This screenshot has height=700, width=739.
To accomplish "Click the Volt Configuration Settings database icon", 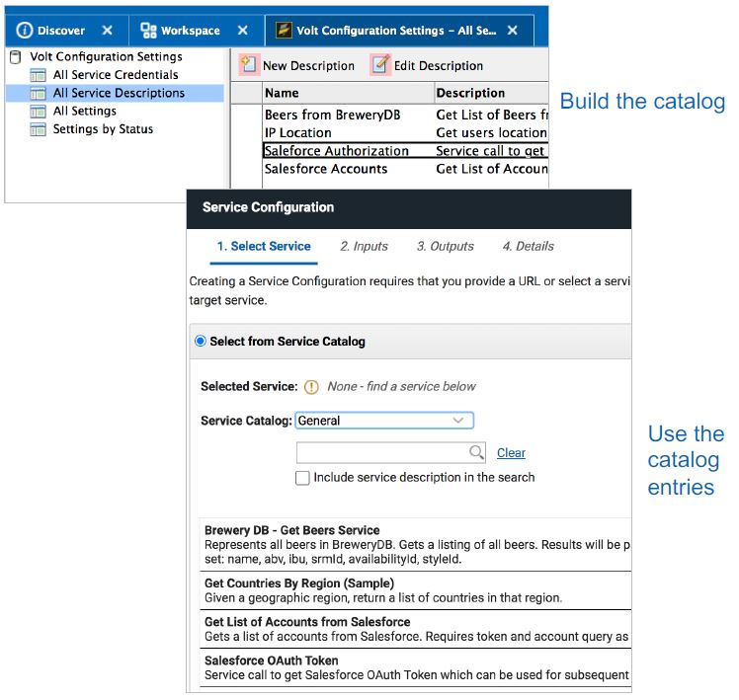I will coord(16,57).
